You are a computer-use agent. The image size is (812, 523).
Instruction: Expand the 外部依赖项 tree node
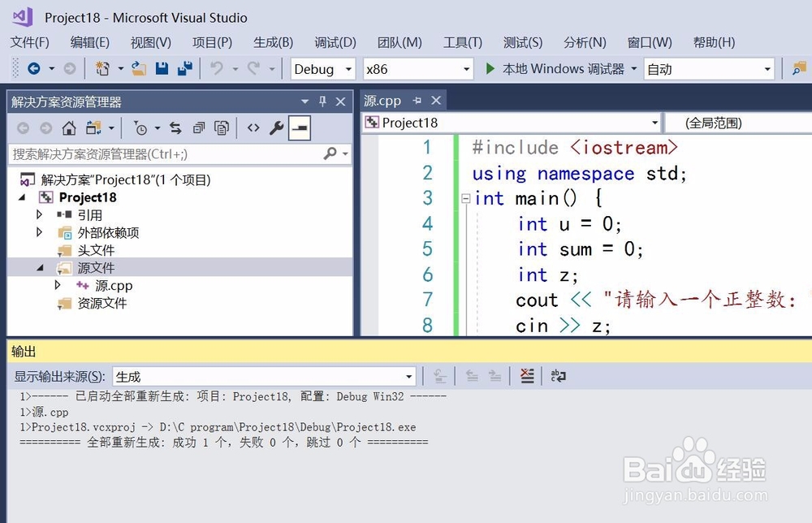pos(39,232)
